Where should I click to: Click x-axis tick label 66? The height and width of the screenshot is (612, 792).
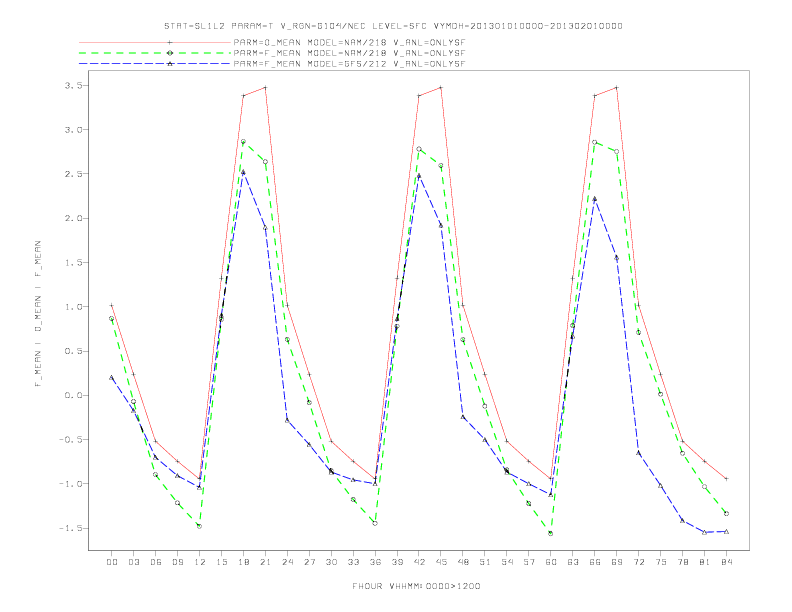point(595,562)
